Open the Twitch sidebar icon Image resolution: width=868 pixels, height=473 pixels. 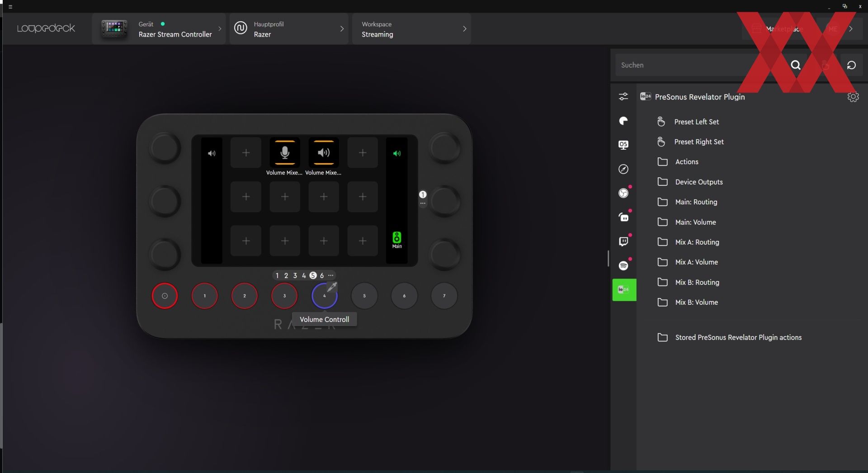623,241
